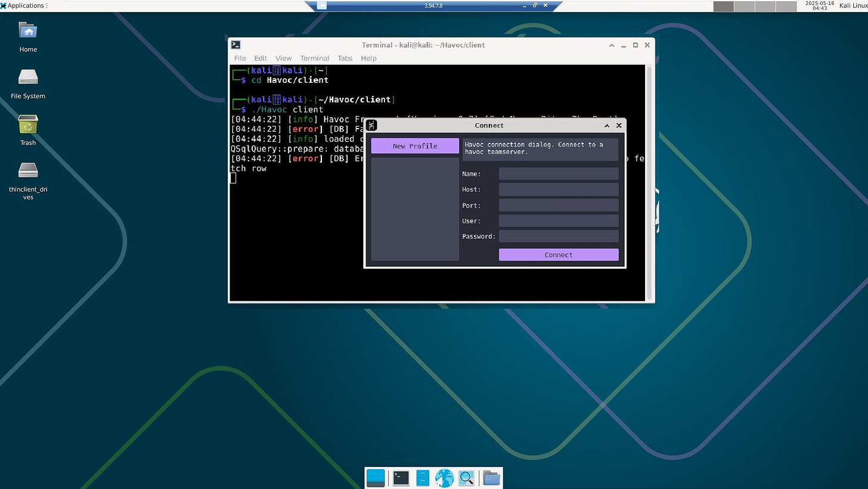The image size is (868, 489).
Task: Launch Web Browser globe icon in the dock
Action: click(444, 478)
